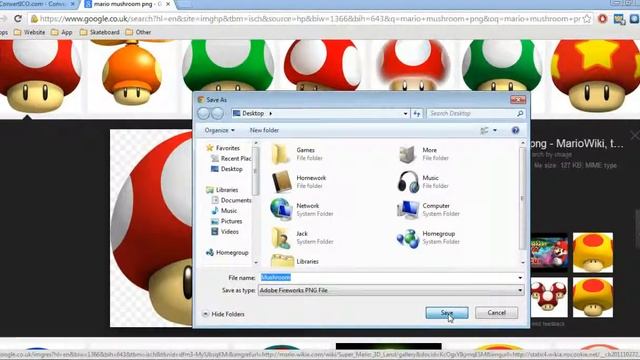Click the dialog Back navigation button
The width and height of the screenshot is (640, 360).
[x=203, y=113]
